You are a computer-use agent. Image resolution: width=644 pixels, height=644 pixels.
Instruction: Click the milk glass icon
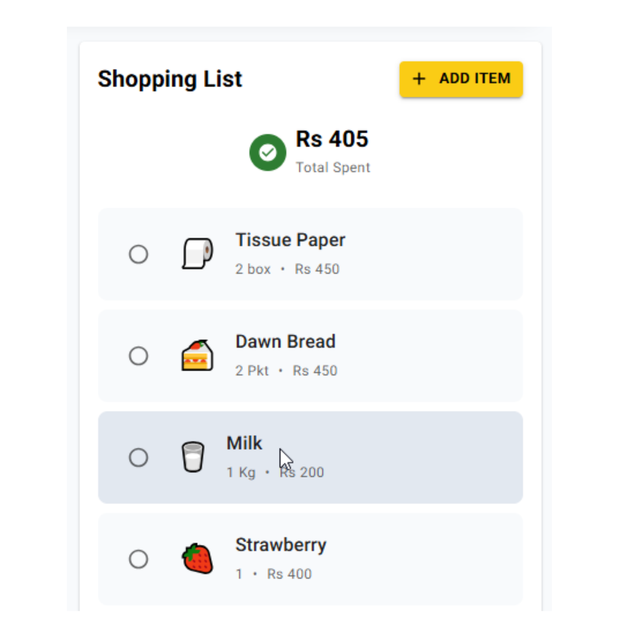[193, 457]
